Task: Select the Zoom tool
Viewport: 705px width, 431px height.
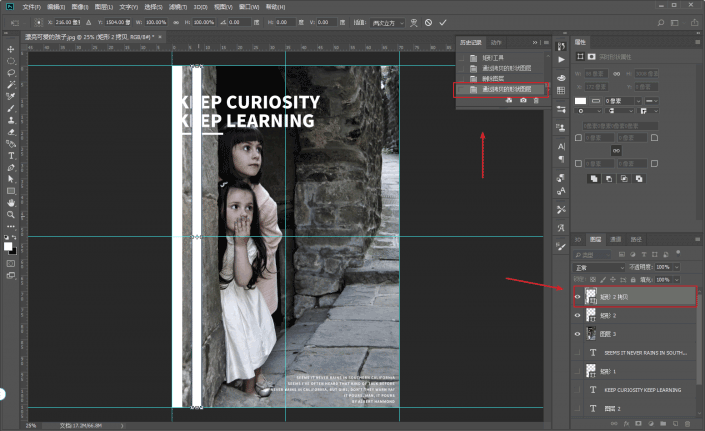Action: (11, 214)
